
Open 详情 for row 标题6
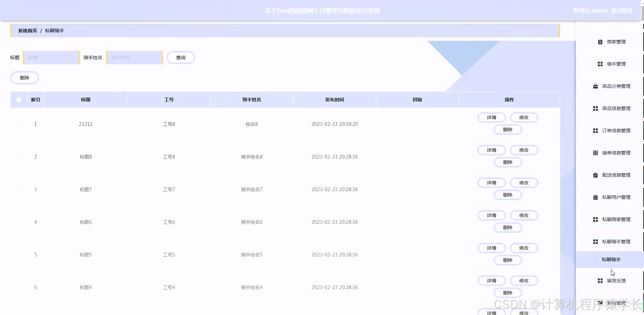(x=491, y=215)
